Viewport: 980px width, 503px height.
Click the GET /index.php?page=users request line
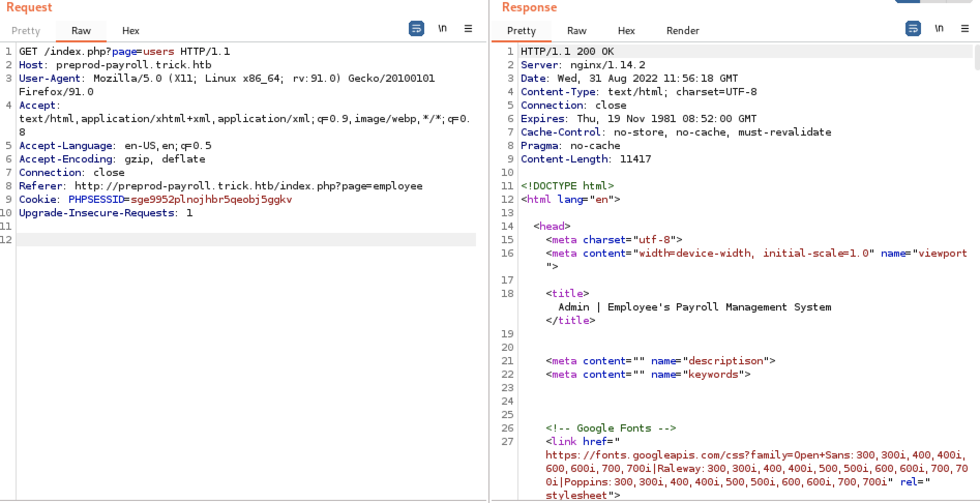[x=125, y=51]
